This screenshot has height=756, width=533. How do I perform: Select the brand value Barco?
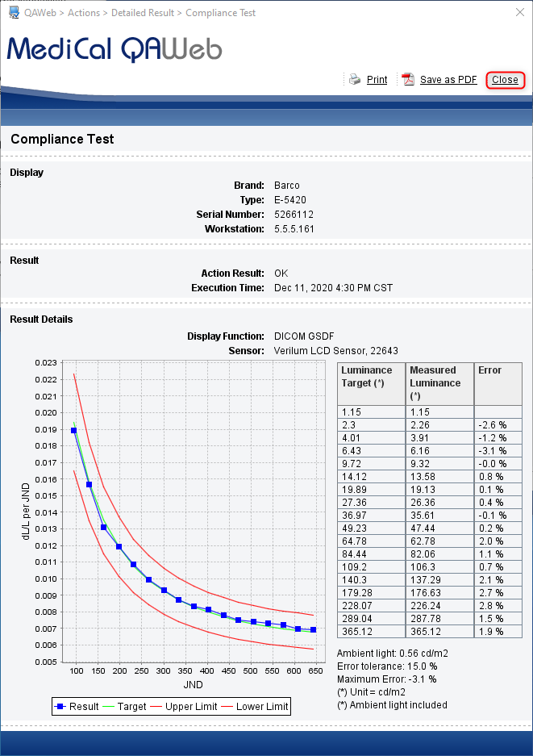click(287, 186)
